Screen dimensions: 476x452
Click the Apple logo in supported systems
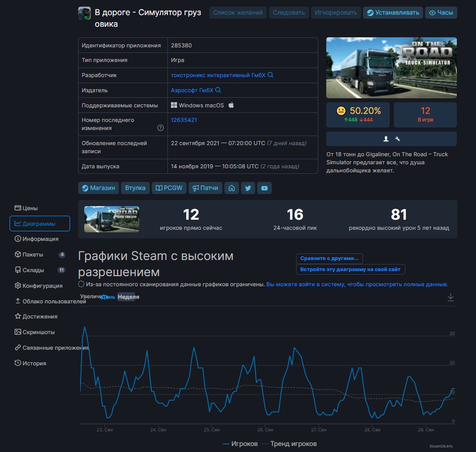[x=231, y=105]
